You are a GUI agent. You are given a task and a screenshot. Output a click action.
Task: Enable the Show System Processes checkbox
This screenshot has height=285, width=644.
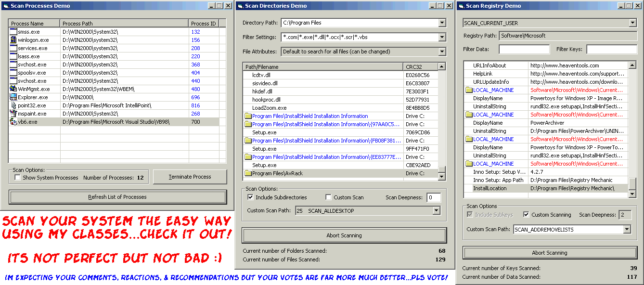[x=18, y=178]
